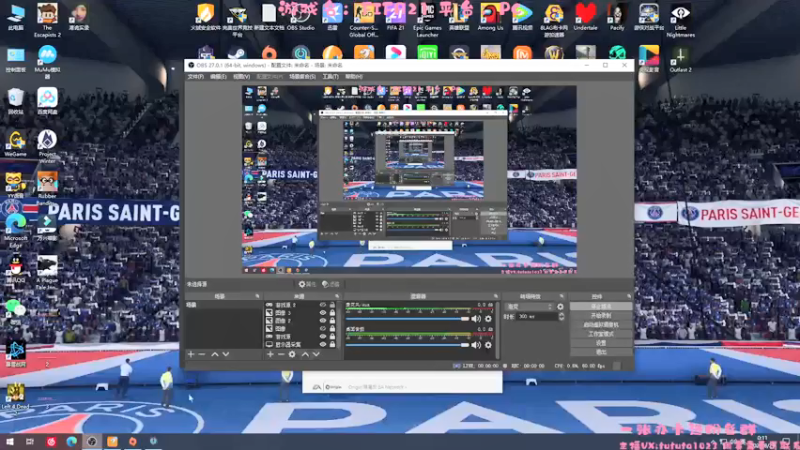This screenshot has height=450, width=800.
Task: Click the Windows Start button
Action: (x=10, y=442)
